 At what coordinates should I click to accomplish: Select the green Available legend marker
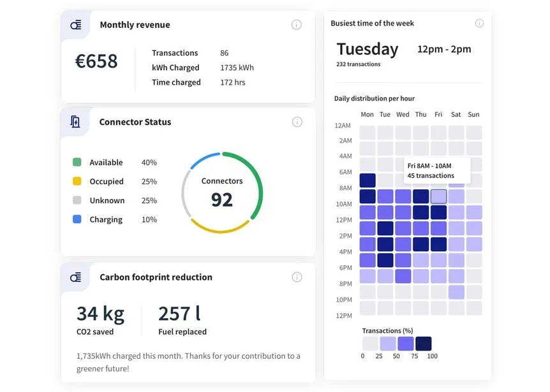coord(77,163)
